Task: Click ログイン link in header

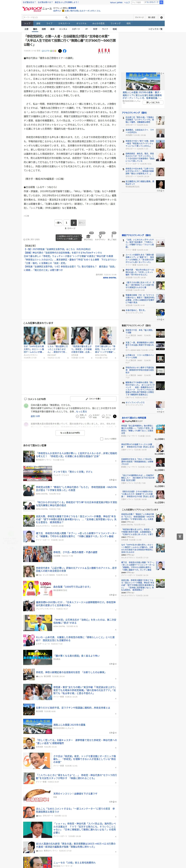Action: pyautogui.click(x=57, y=11)
